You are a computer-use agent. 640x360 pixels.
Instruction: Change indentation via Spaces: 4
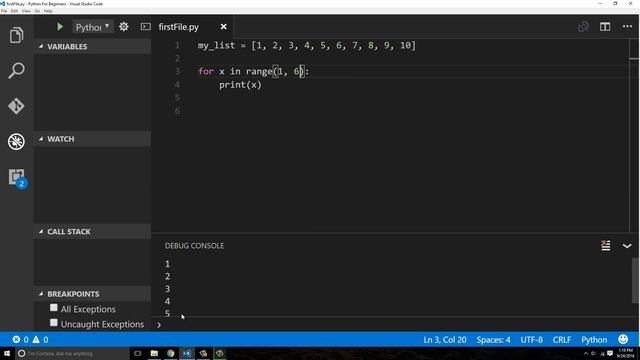493,340
